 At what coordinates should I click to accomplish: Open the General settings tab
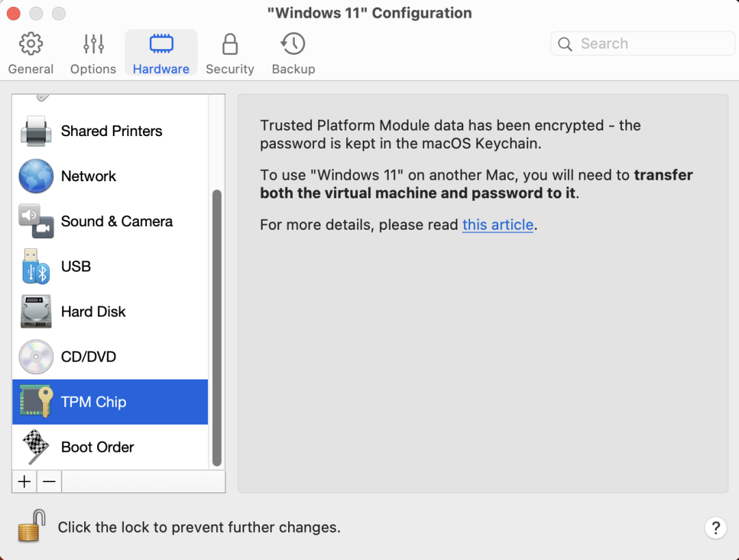31,54
